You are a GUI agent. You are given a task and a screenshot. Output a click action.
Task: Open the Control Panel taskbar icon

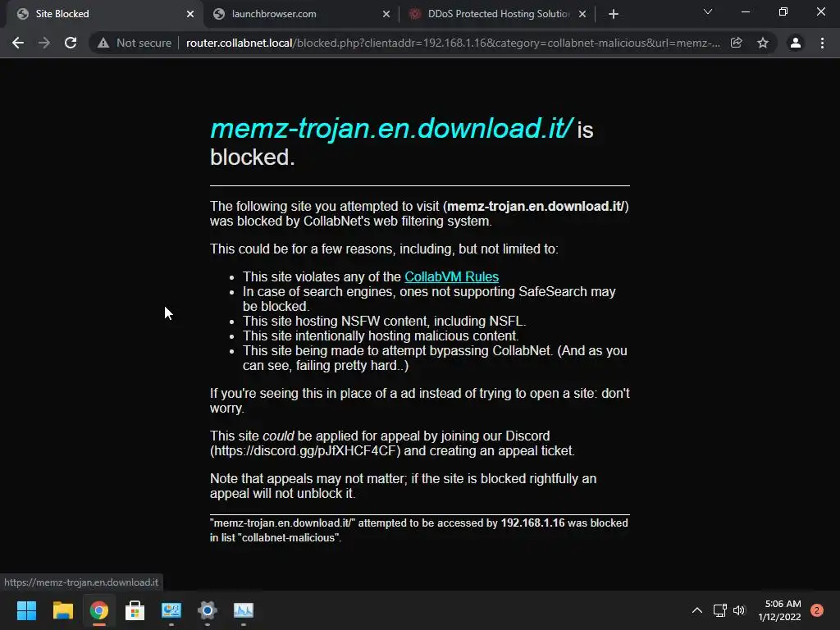pos(171,610)
